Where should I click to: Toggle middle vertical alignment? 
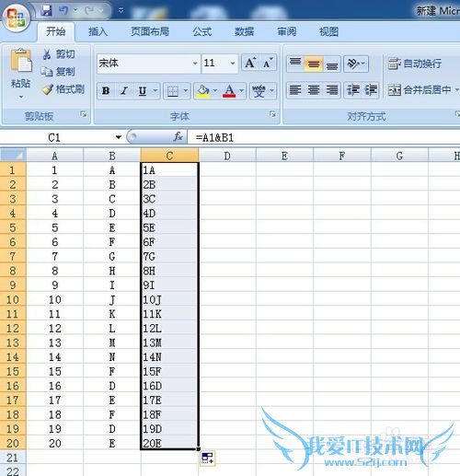coord(314,64)
